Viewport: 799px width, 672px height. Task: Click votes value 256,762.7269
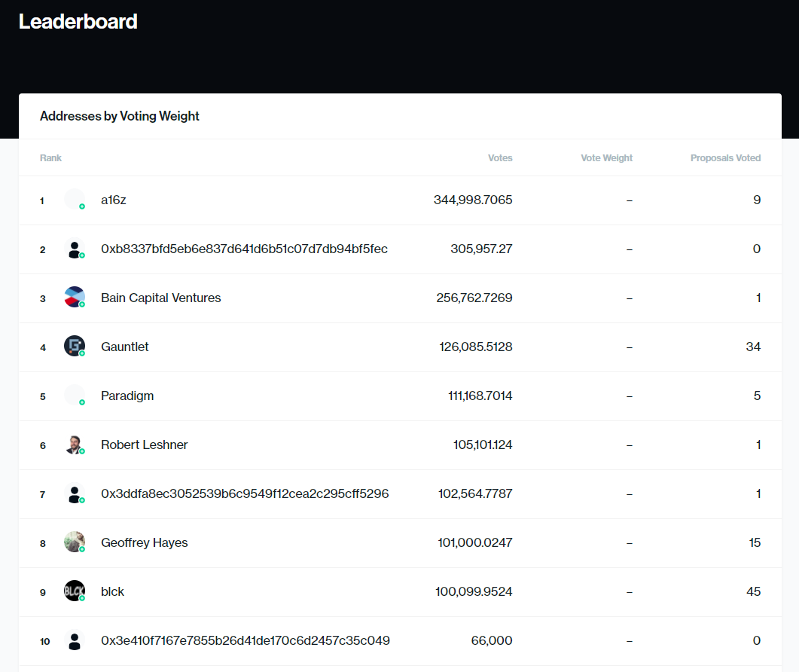(474, 298)
